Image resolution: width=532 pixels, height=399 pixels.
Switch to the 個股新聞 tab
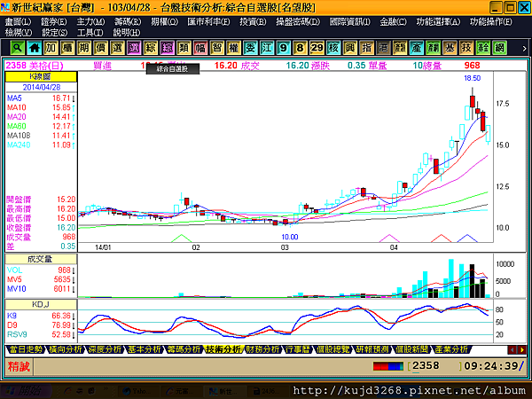(412, 349)
